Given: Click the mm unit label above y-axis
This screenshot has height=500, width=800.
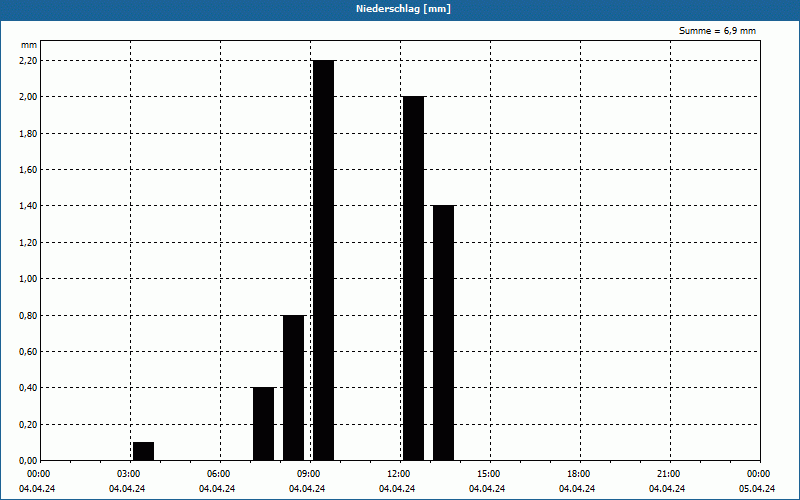Looking at the screenshot, I should point(29,45).
